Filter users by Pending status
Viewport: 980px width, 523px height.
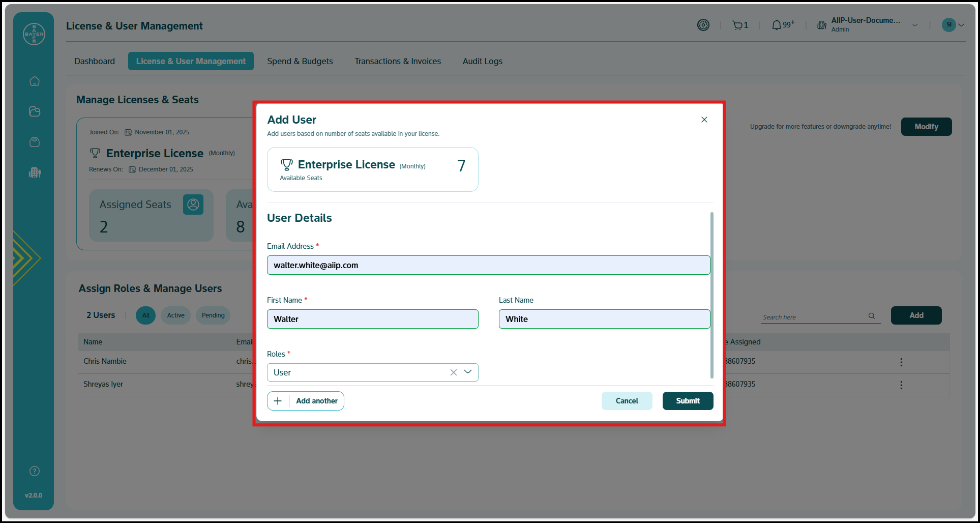[213, 315]
